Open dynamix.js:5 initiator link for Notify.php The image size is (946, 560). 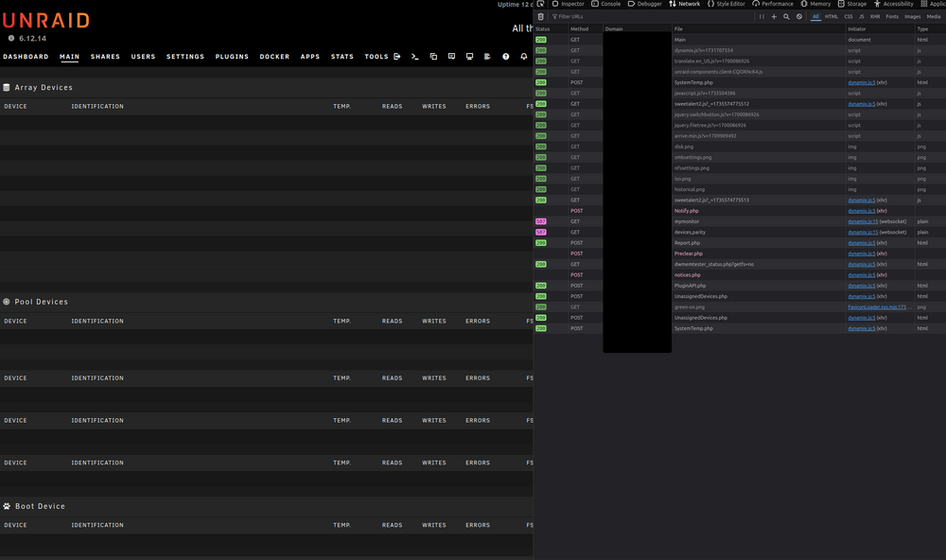point(862,211)
